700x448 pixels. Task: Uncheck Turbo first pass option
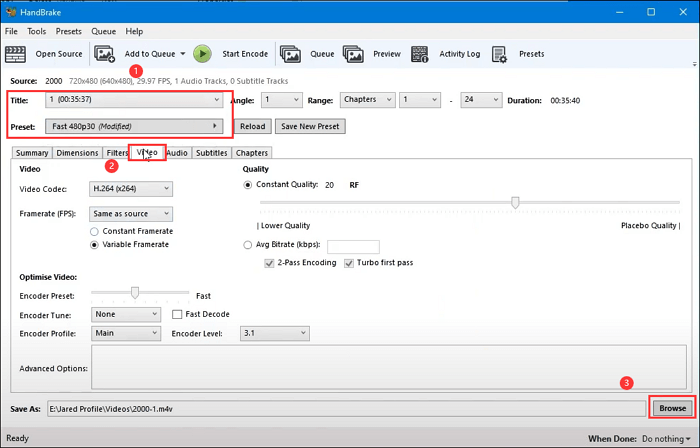click(x=350, y=262)
